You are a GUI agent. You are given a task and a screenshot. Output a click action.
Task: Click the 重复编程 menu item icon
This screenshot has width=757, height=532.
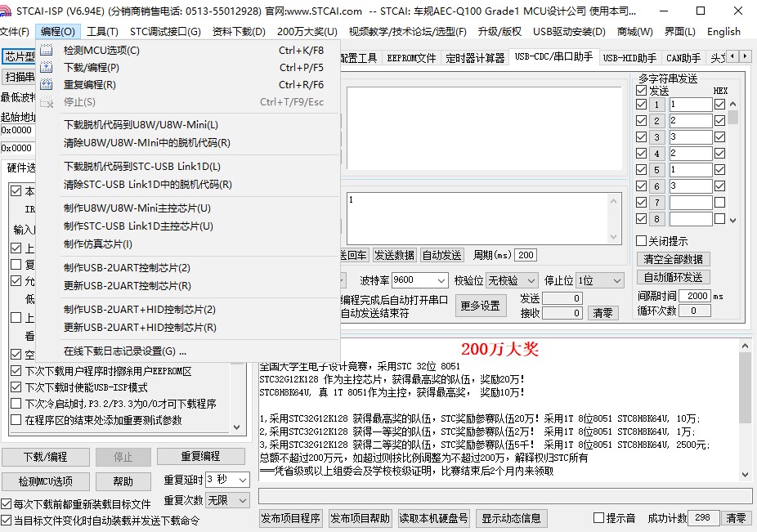(47, 84)
